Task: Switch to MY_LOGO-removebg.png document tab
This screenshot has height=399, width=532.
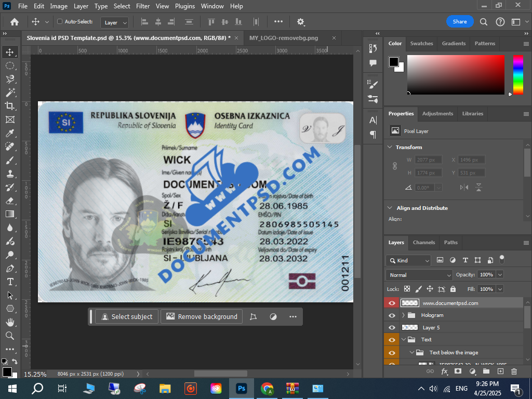Action: pyautogui.click(x=284, y=38)
